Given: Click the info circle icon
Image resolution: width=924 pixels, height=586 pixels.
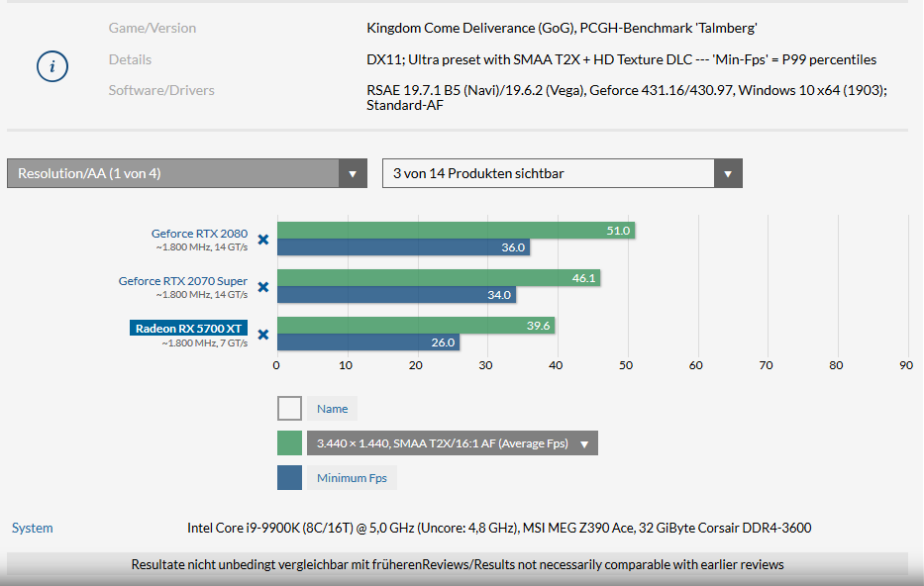Looking at the screenshot, I should (x=52, y=66).
